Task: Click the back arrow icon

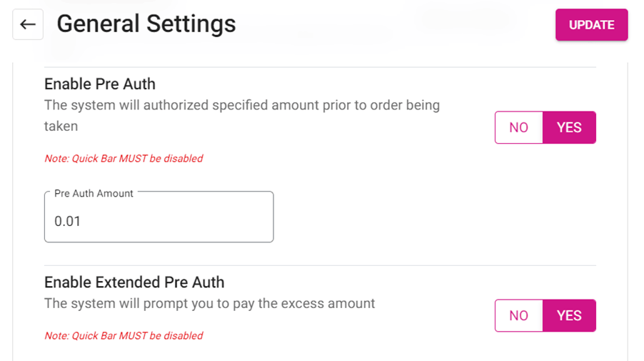Action: [28, 25]
